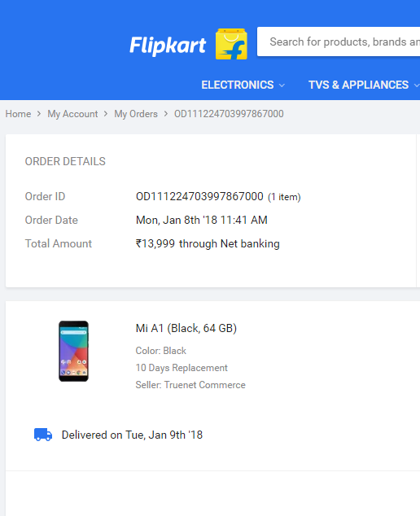
Task: Click the Delivered on Tue, Jan 9th status
Action: click(x=132, y=435)
